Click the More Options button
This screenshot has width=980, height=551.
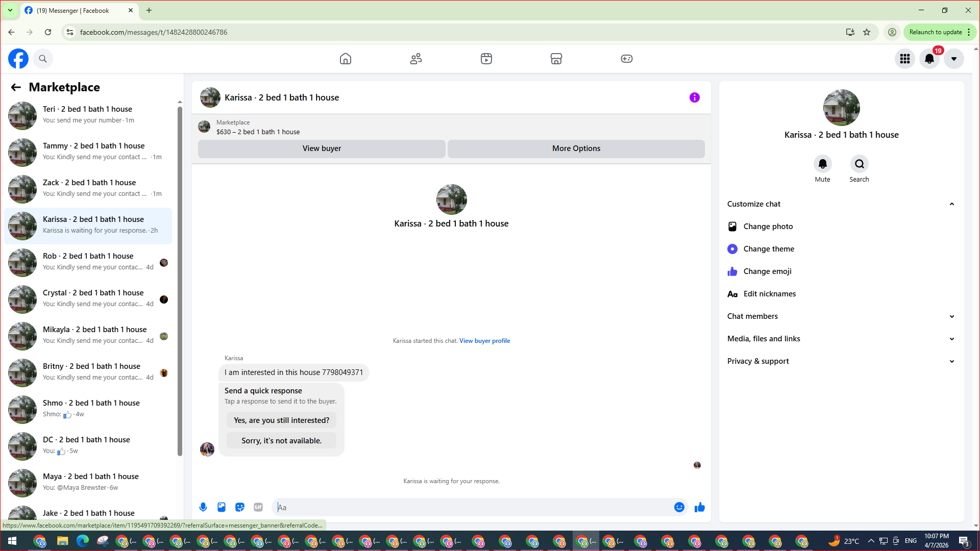(x=576, y=148)
